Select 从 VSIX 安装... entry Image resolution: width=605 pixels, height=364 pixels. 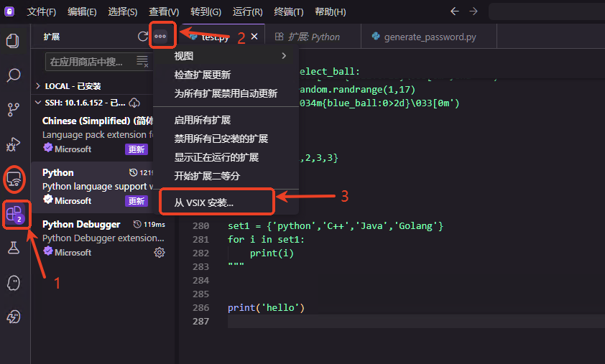coord(226,202)
